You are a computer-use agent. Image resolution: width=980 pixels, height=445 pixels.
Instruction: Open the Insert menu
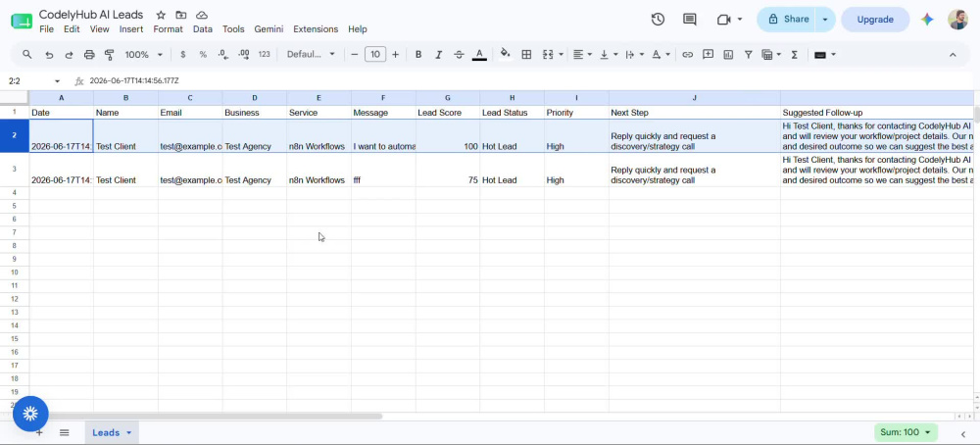click(131, 28)
